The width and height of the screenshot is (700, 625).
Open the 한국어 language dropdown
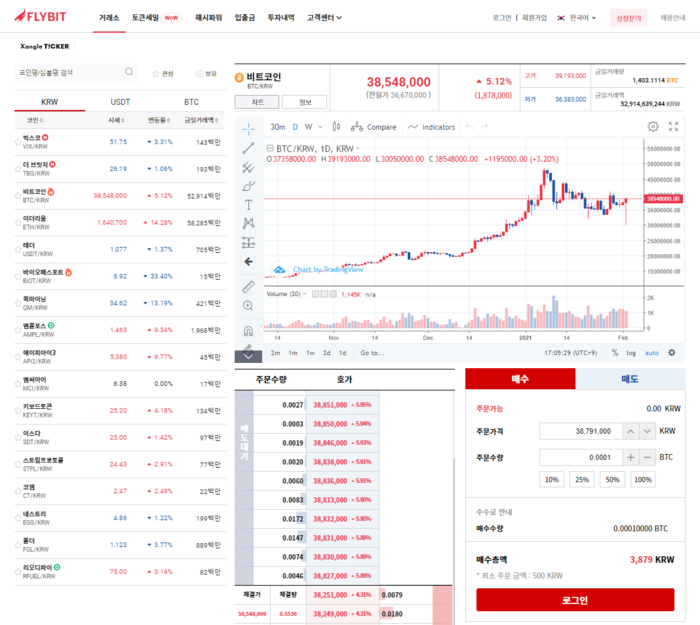click(x=577, y=18)
